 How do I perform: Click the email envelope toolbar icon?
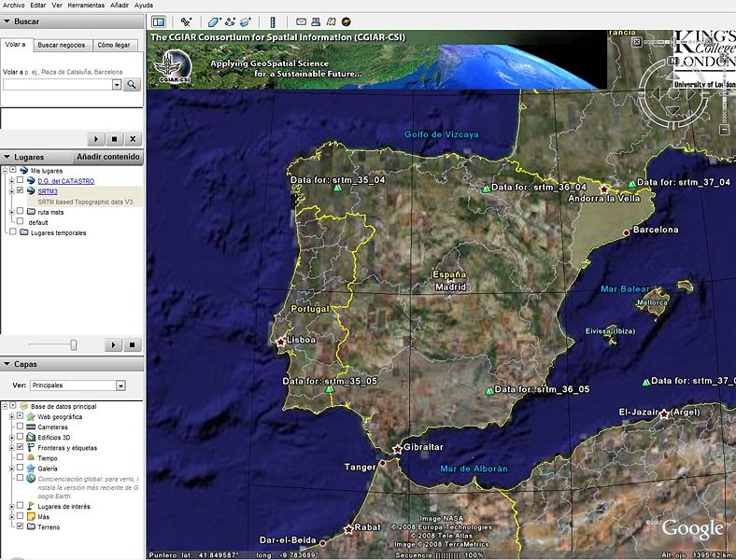pyautogui.click(x=301, y=21)
